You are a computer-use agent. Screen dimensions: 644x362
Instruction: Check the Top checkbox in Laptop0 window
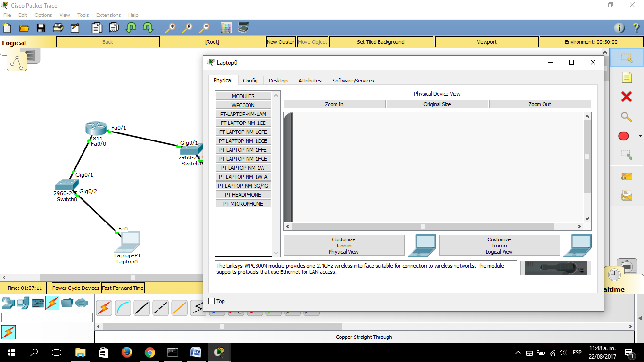[x=211, y=301]
